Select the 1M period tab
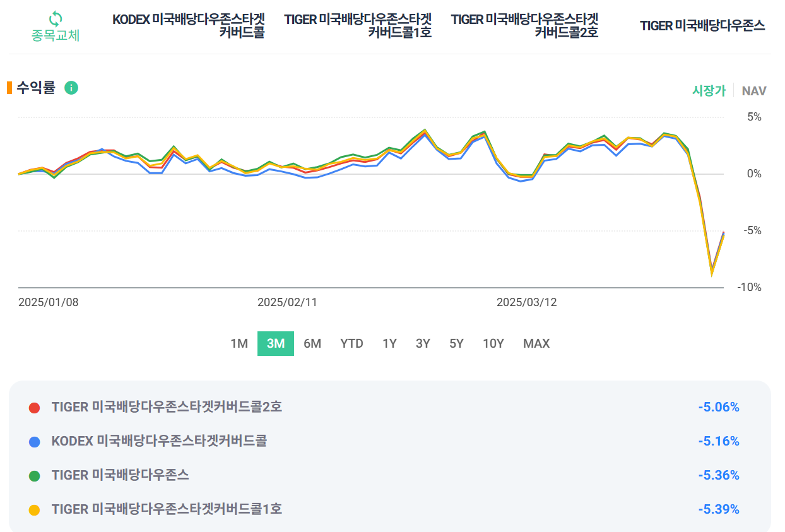785x532 pixels. pos(240,343)
